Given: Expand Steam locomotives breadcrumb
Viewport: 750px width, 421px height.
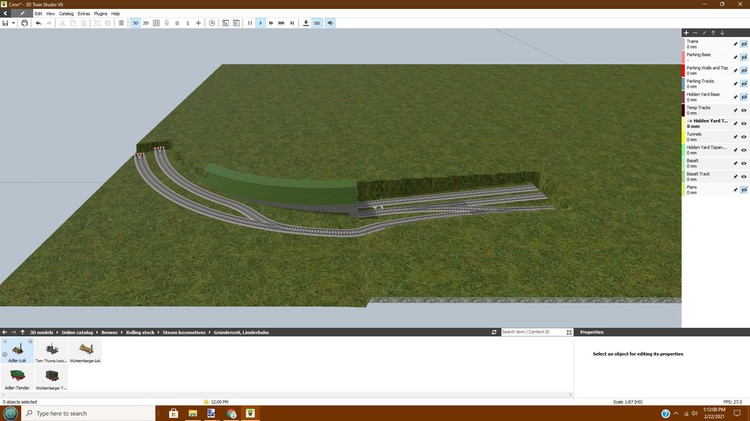Looking at the screenshot, I should [x=182, y=332].
